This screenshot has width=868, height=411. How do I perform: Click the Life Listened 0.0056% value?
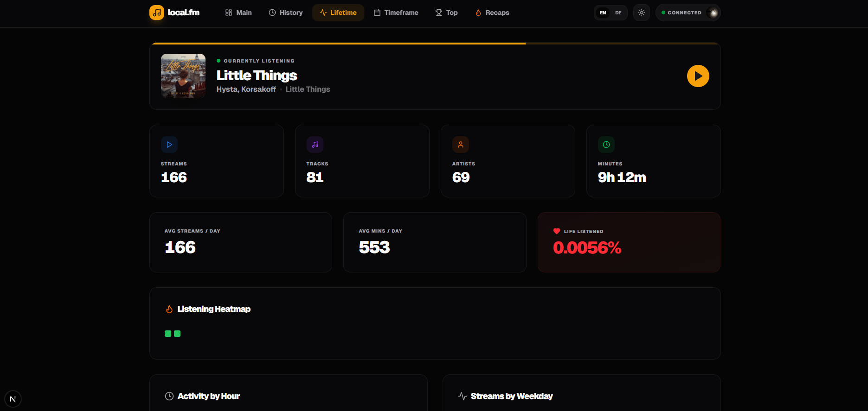(587, 248)
